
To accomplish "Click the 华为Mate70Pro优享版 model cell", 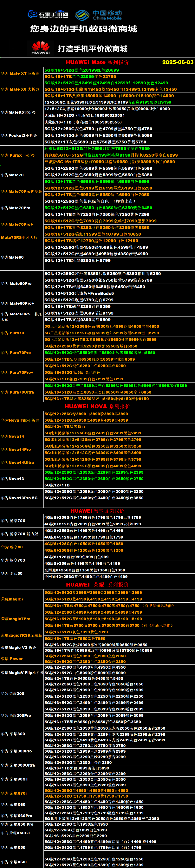I will (22, 191).
